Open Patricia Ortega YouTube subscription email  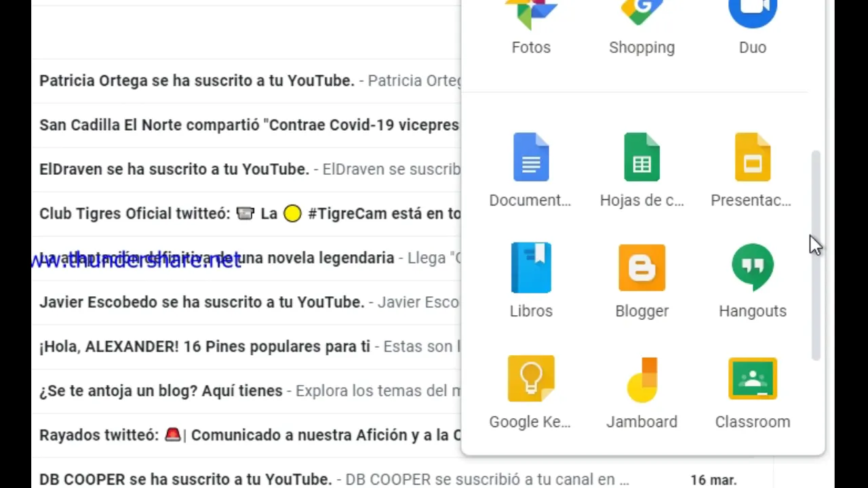coord(246,81)
